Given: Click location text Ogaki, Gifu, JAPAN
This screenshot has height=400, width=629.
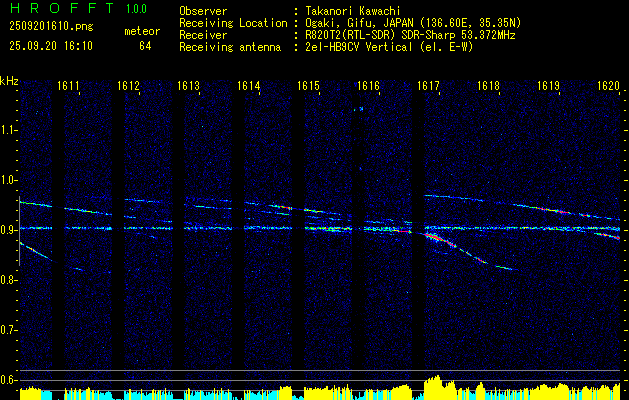Looking at the screenshot, I should click(359, 23).
